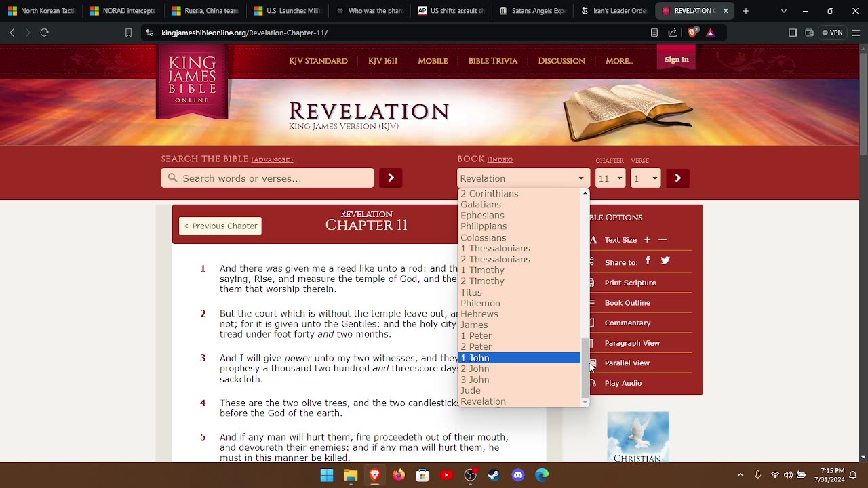Click the dove Christian thumbnail
This screenshot has height=488, width=868.
(638, 437)
